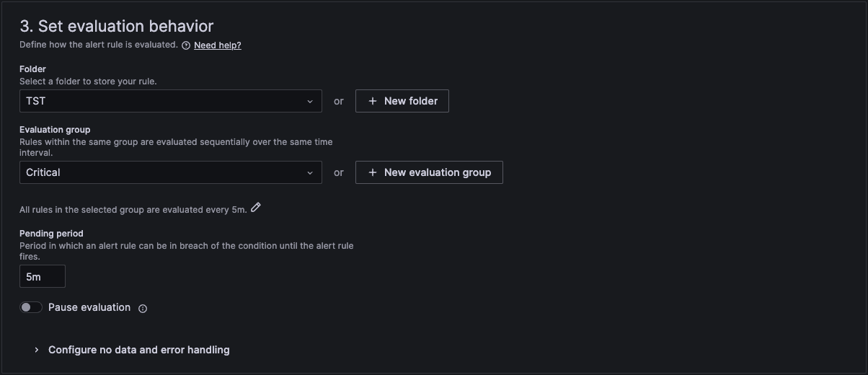Create a New evaluation group
Viewport: 868px width, 375px height.
[x=429, y=172]
